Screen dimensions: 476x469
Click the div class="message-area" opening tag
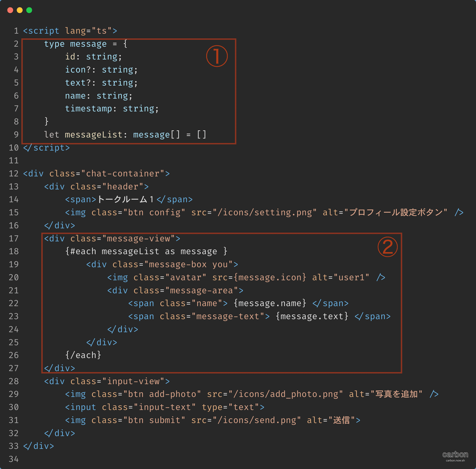[x=175, y=291]
